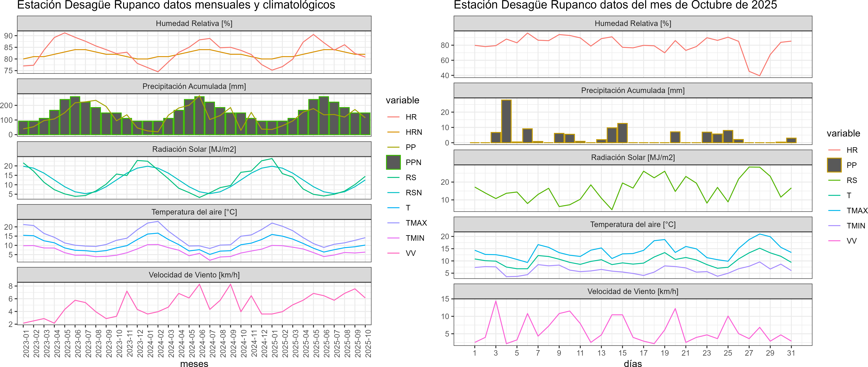Click the RS legend entry in right legend
This screenshot has width=868, height=367.
click(x=851, y=181)
